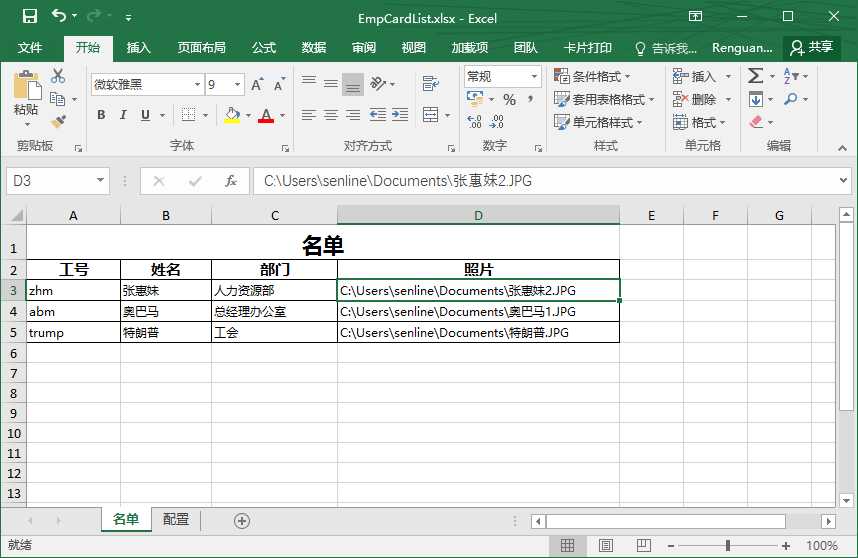Decrease decimal places
This screenshot has height=558, width=858.
point(496,121)
